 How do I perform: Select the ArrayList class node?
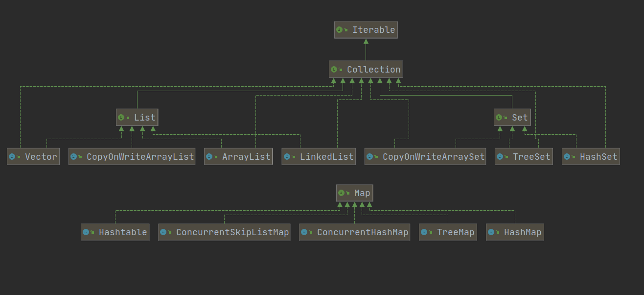pyautogui.click(x=238, y=157)
